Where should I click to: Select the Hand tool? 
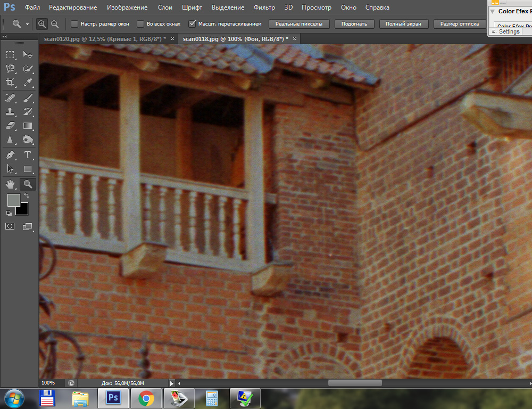pos(10,184)
